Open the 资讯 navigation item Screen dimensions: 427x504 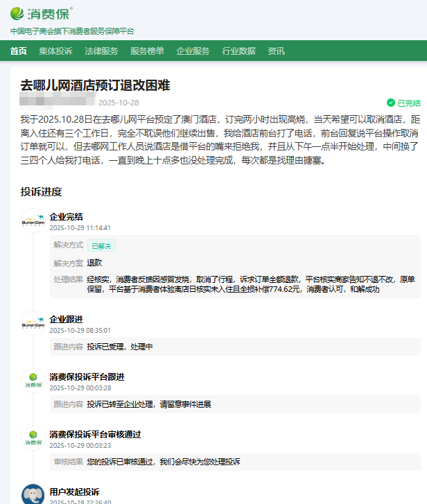(276, 51)
